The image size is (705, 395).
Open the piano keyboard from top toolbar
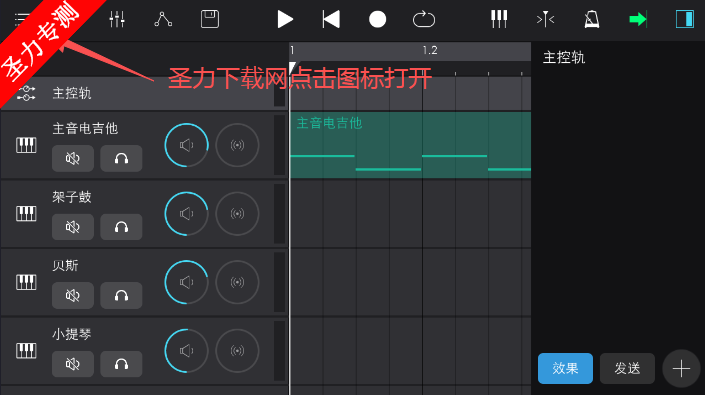click(499, 19)
